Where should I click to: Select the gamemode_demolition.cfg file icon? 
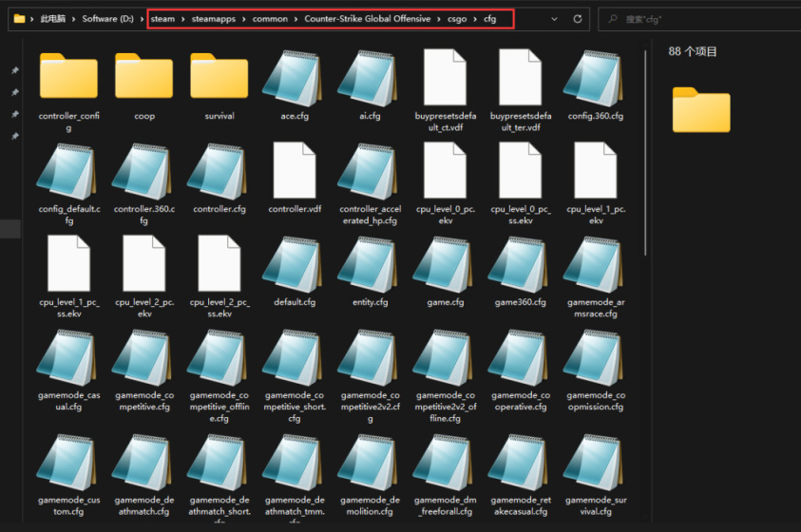point(370,463)
